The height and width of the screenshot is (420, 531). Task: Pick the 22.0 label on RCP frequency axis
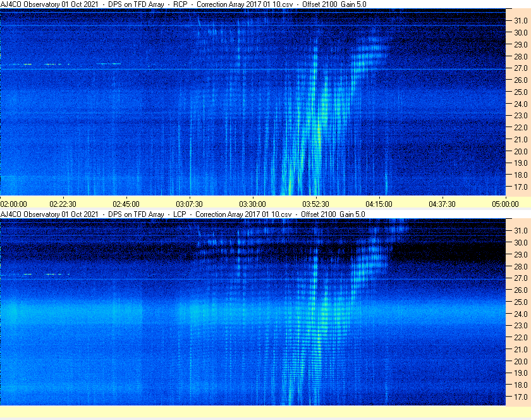pos(521,128)
